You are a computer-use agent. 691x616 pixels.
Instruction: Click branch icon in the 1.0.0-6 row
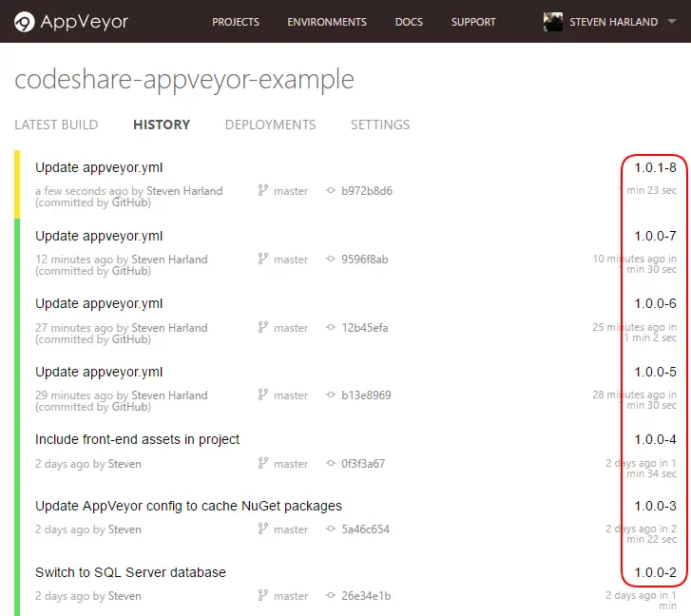[x=263, y=328]
